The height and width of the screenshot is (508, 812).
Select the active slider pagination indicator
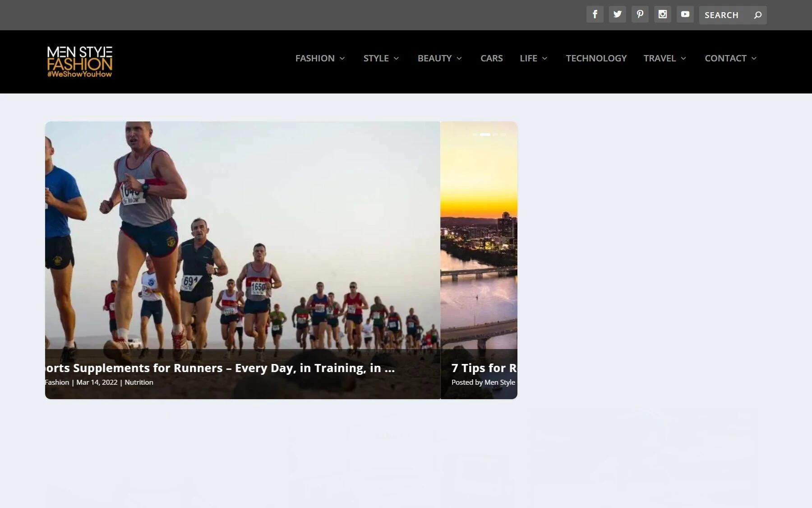485,135
